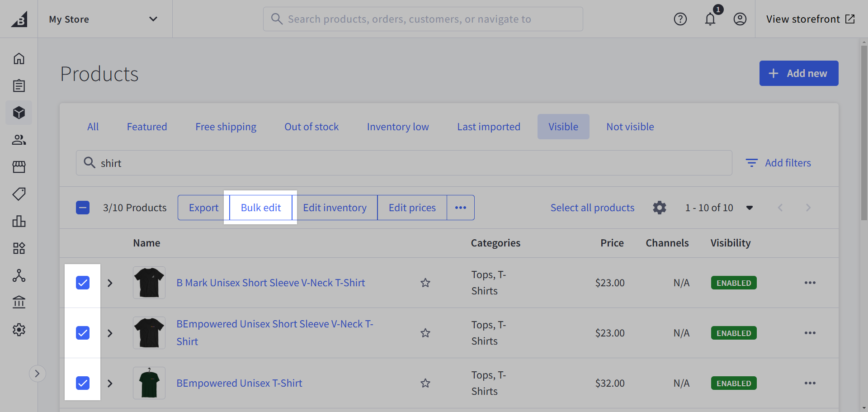
Task: Switch to the Out of stock tab
Action: 311,127
